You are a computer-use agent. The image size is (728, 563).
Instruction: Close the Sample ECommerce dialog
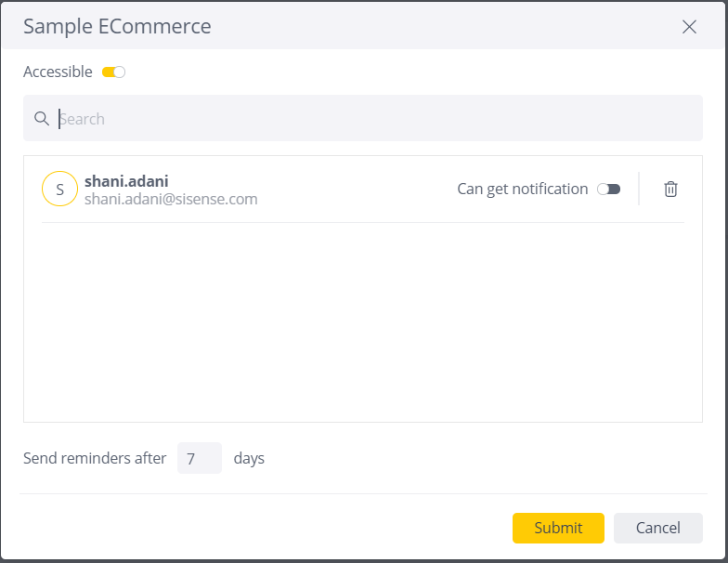pyautogui.click(x=689, y=27)
